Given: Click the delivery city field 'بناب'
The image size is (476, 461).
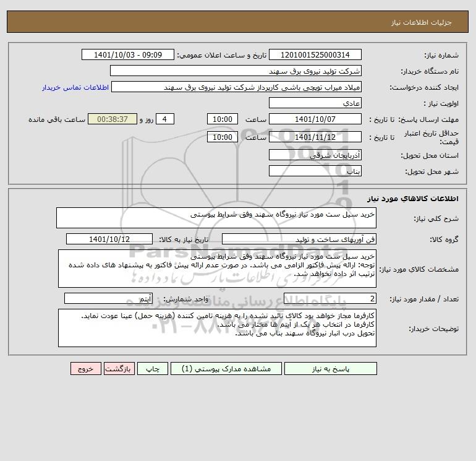Looking at the screenshot, I should pyautogui.click(x=315, y=171).
